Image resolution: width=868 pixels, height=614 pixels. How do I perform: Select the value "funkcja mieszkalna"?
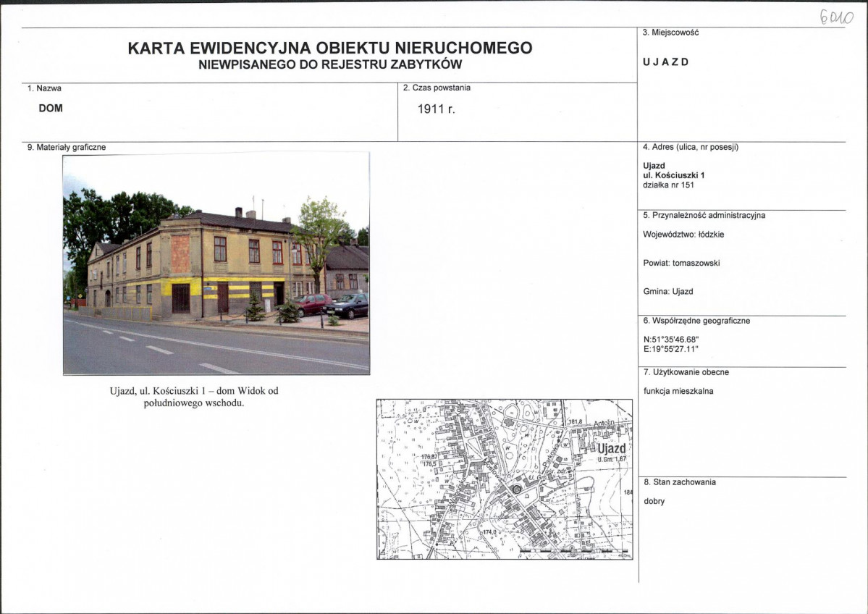tap(678, 391)
